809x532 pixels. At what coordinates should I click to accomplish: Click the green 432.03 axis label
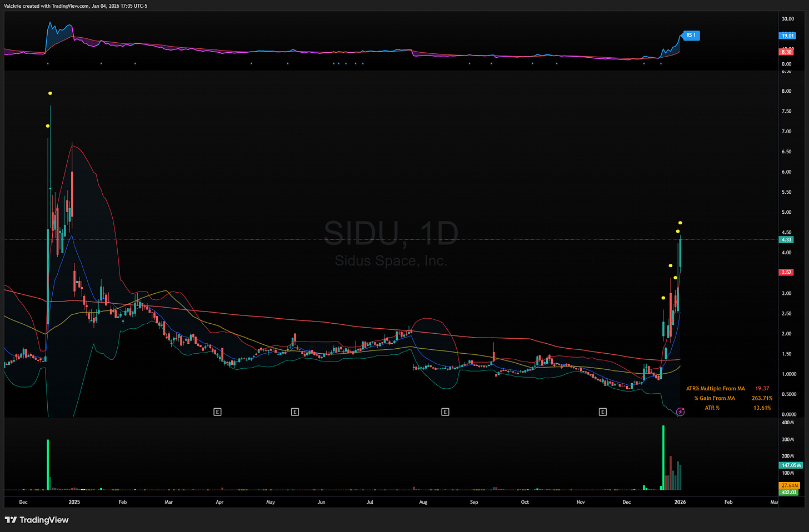[789, 493]
